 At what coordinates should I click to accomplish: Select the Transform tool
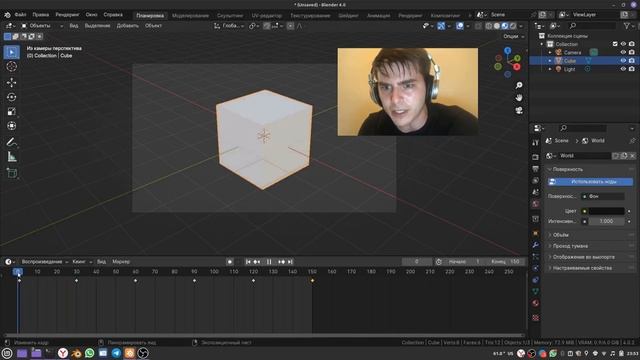(x=11, y=126)
